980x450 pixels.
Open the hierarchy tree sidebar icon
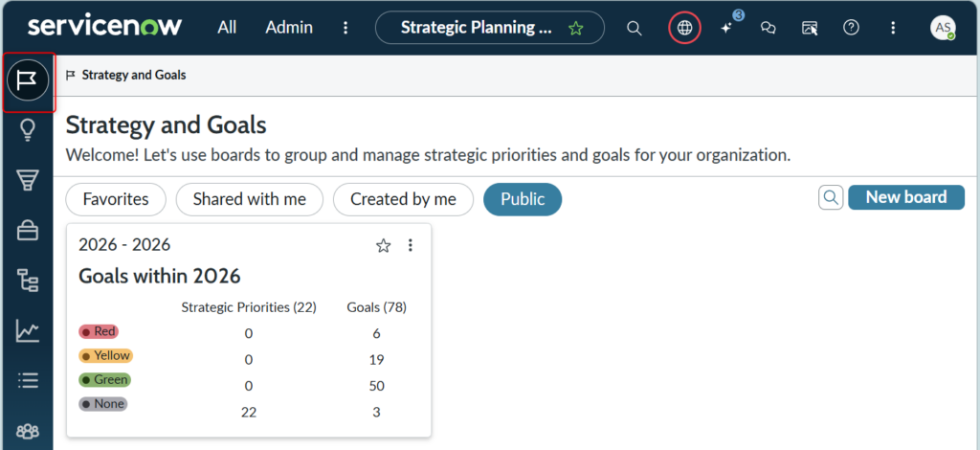click(x=28, y=281)
